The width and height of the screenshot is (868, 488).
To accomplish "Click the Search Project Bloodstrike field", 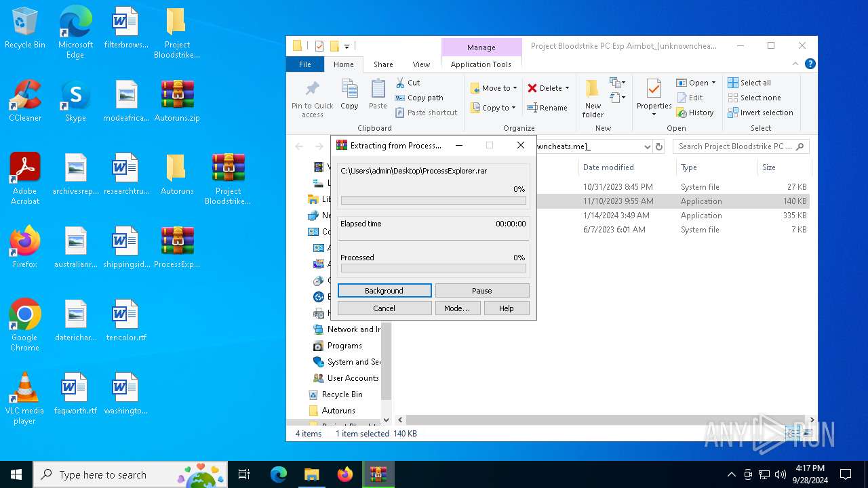I will click(741, 146).
